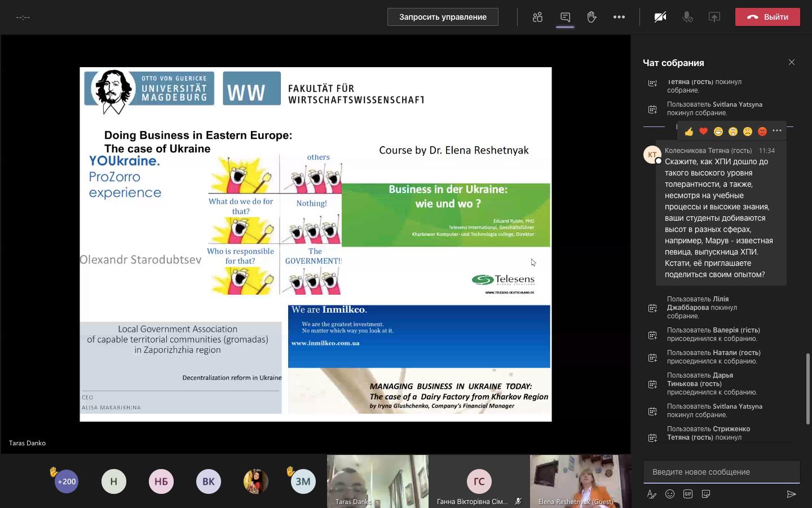Image resolution: width=812 pixels, height=508 pixels.
Task: Raise your hand in the meeting
Action: tap(592, 17)
